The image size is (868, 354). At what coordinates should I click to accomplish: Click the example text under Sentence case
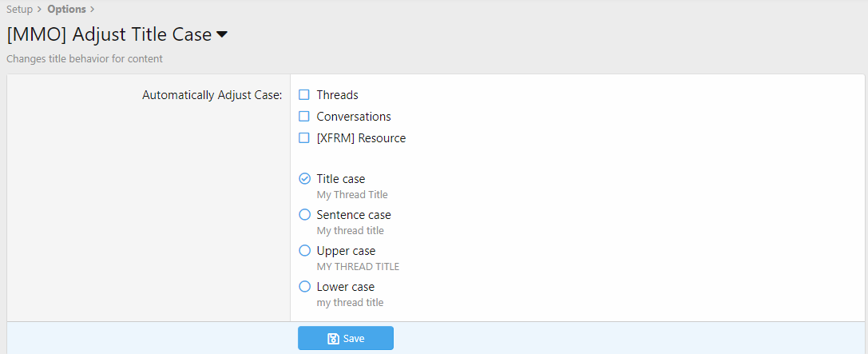tap(350, 230)
